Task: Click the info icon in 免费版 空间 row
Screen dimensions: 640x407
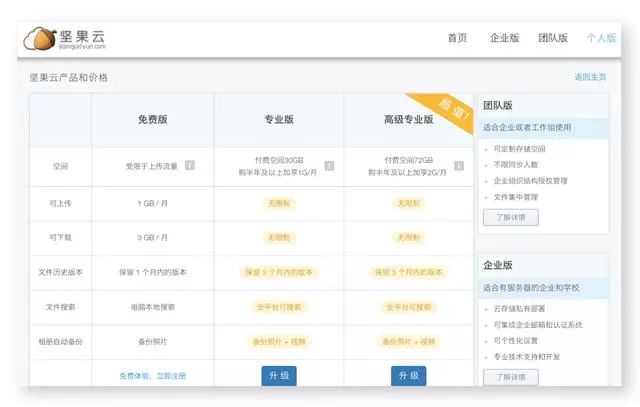Action: (189, 166)
